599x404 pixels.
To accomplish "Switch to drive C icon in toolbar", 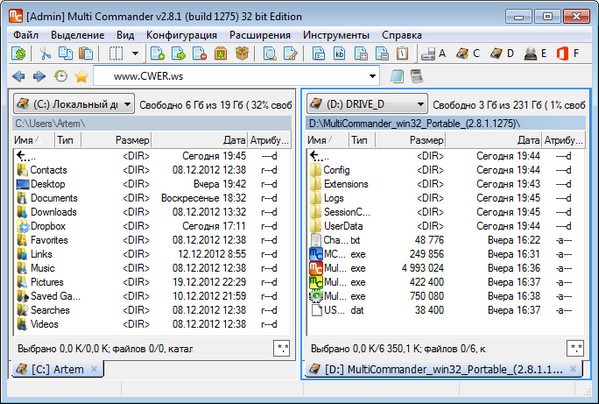I will [467, 53].
